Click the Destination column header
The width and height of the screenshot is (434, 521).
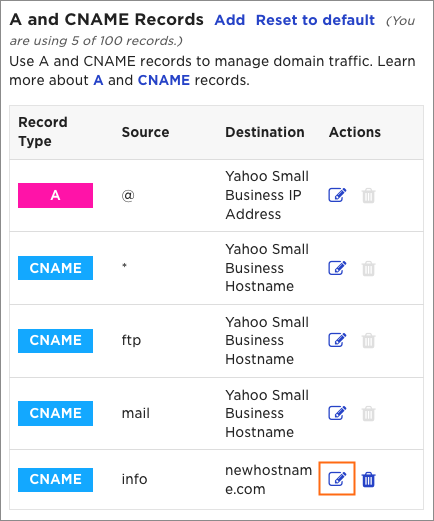point(265,132)
